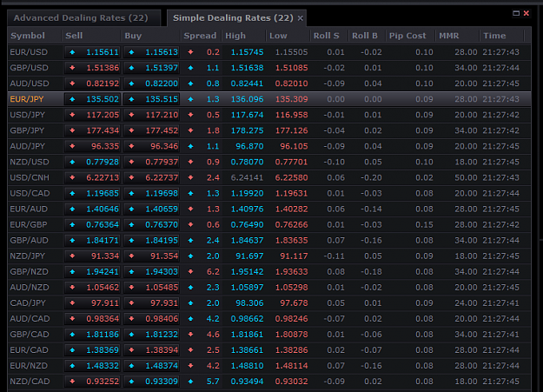Sort by Low column header

pyautogui.click(x=288, y=36)
